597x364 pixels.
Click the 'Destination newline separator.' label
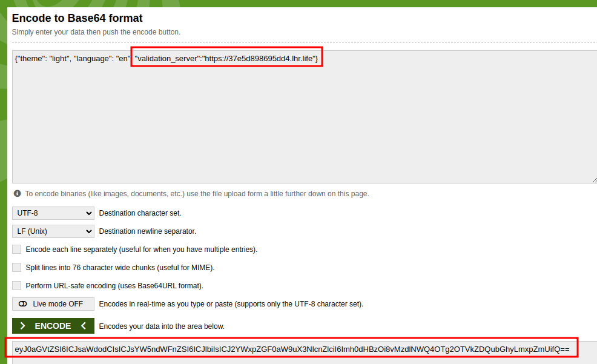click(148, 231)
